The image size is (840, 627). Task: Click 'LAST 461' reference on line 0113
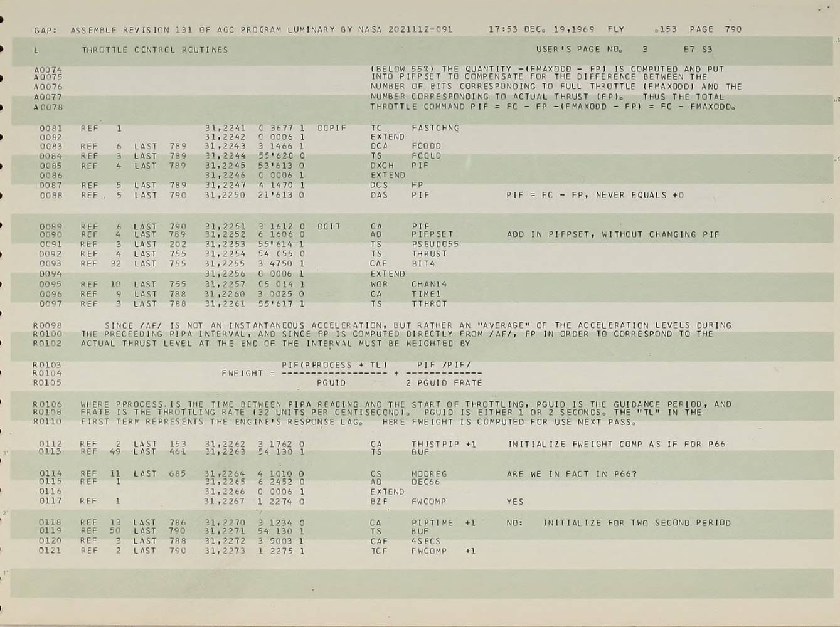tap(160, 451)
